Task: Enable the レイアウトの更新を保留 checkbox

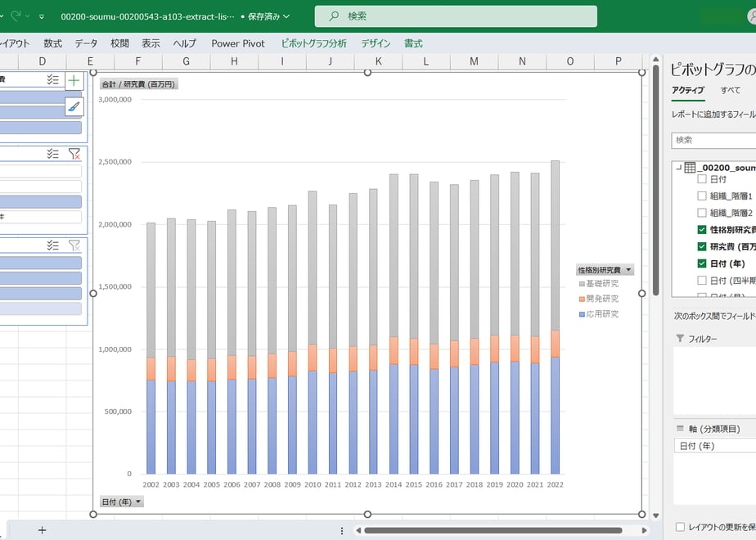Action: [x=680, y=527]
